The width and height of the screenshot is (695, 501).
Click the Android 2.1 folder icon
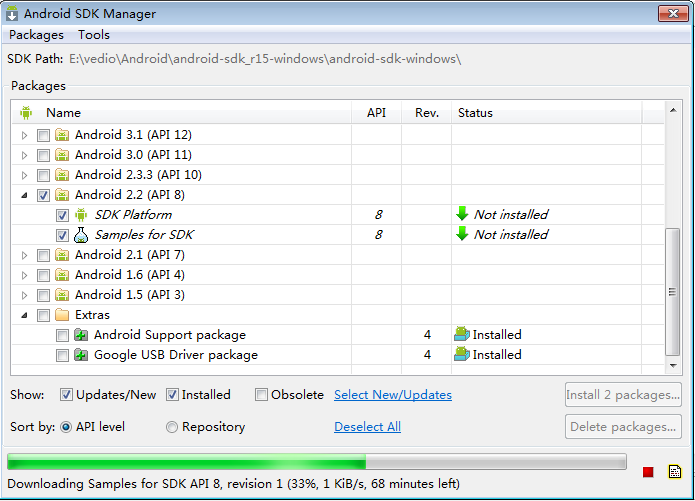(62, 255)
